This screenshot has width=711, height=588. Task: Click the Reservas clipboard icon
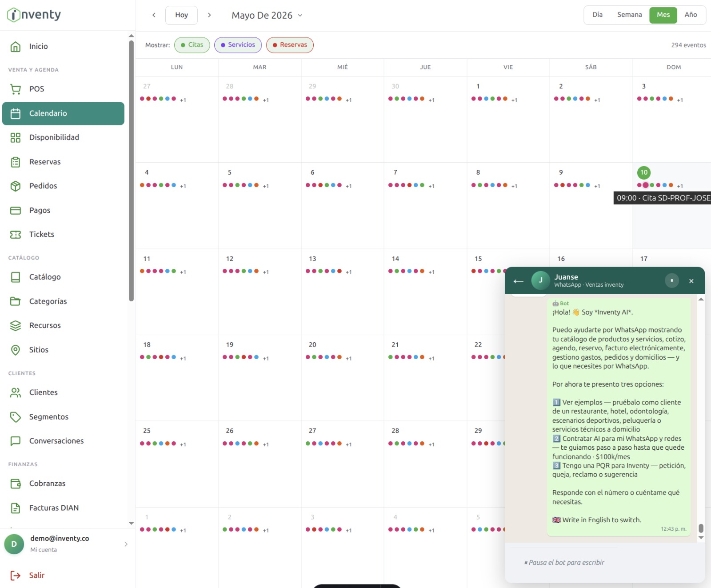pyautogui.click(x=16, y=162)
